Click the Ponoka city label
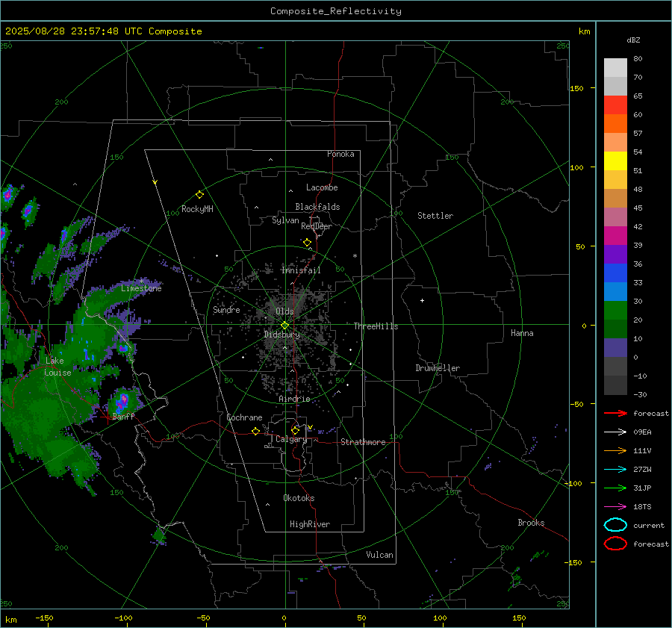This screenshot has width=672, height=628. click(x=340, y=154)
